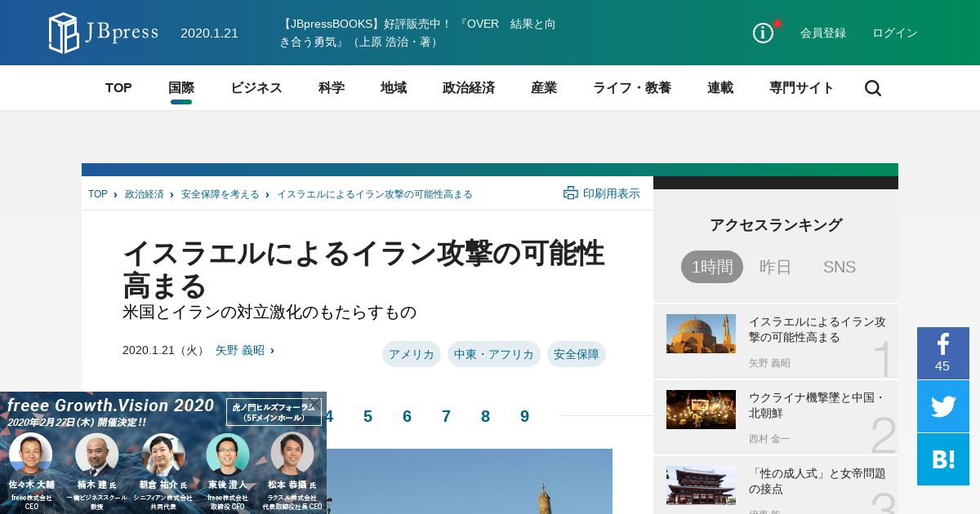Share on Facebook button
The image size is (980, 514).
[x=943, y=353]
